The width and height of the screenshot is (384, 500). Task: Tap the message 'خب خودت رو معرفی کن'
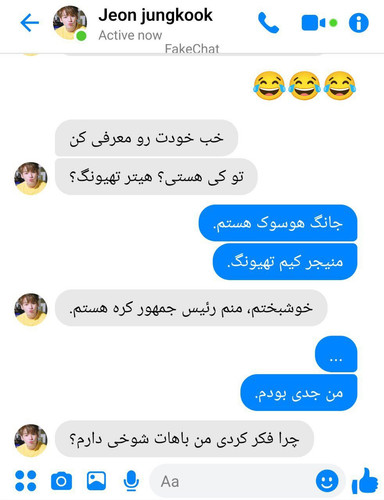pos(146,138)
